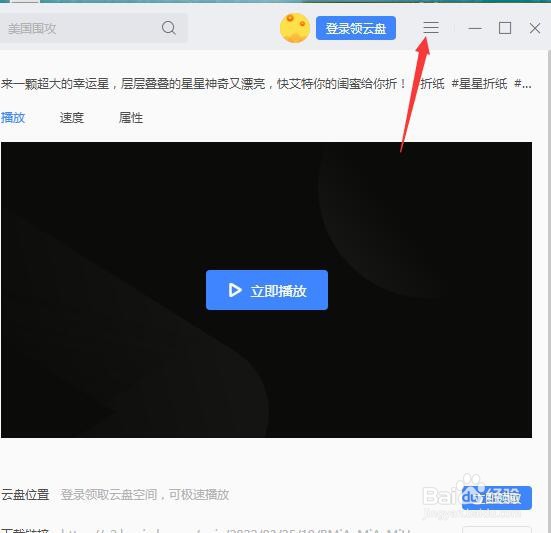This screenshot has width=551, height=533.
Task: Click the blue button beside 云盘位置
Action: click(497, 498)
